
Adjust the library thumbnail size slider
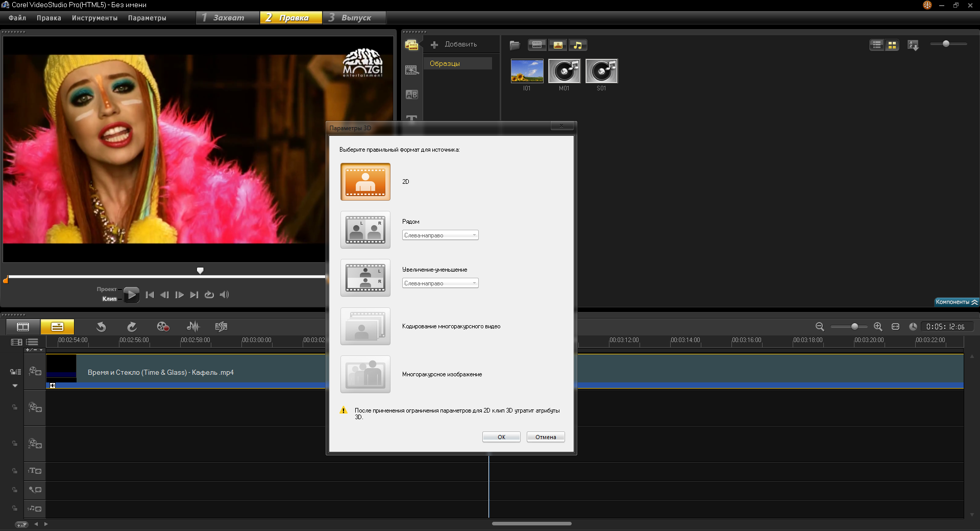946,44
